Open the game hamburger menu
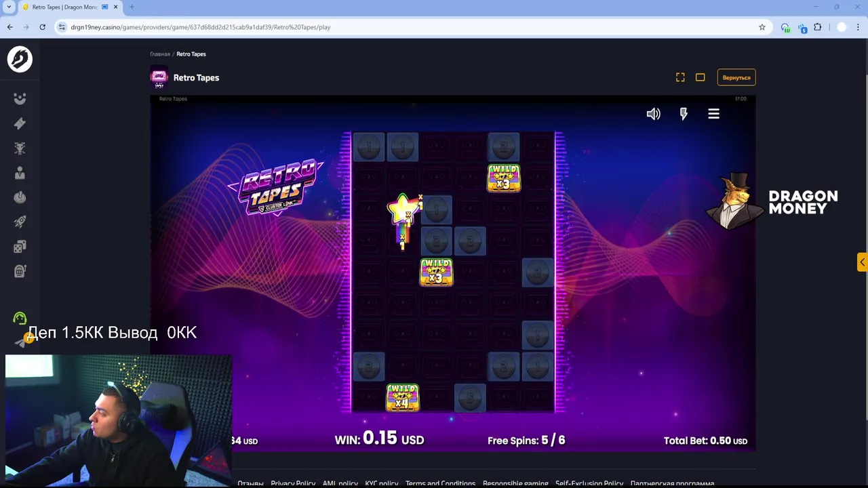The image size is (868, 488). pyautogui.click(x=713, y=114)
